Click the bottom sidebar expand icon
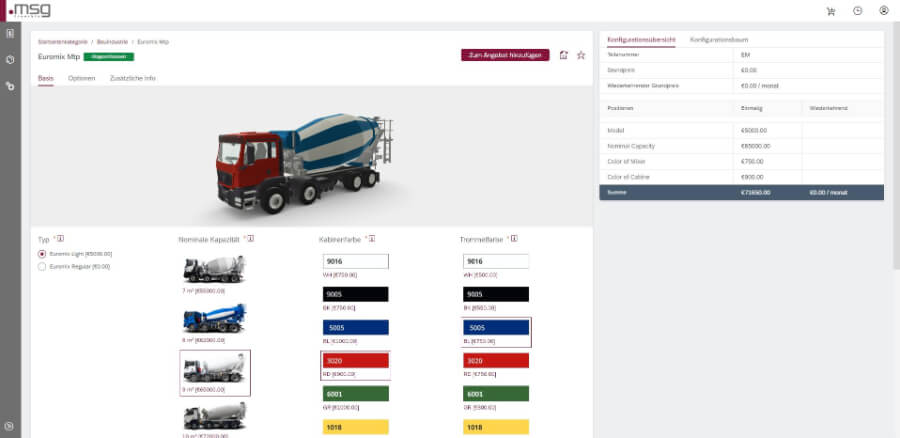Image resolution: width=900 pixels, height=438 pixels. click(x=9, y=427)
